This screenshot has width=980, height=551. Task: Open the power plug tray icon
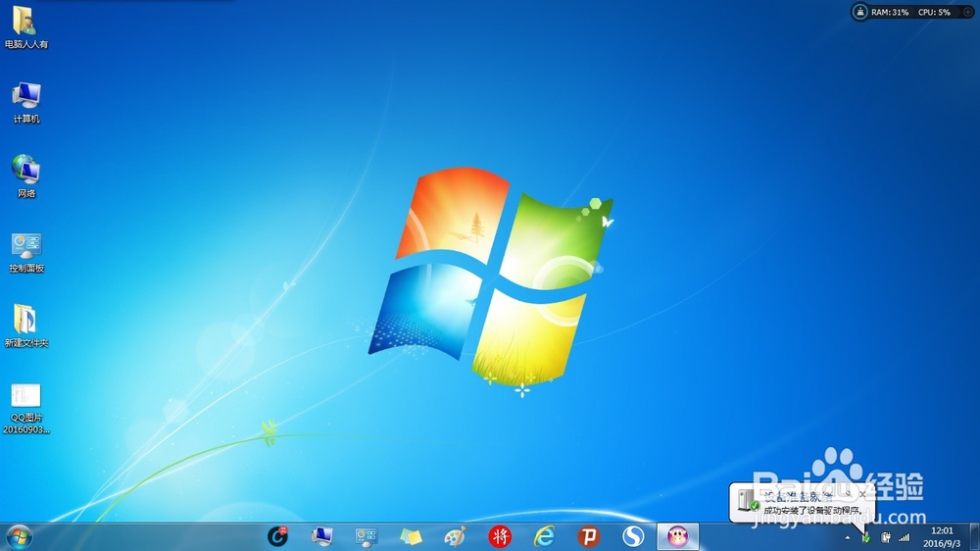[886, 537]
